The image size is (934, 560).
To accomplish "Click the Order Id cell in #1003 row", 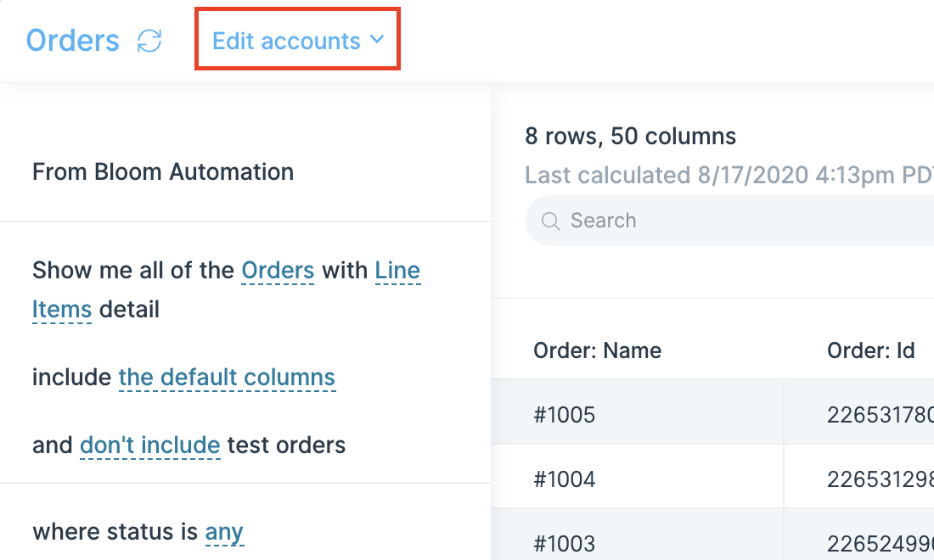I will pyautogui.click(x=859, y=535).
